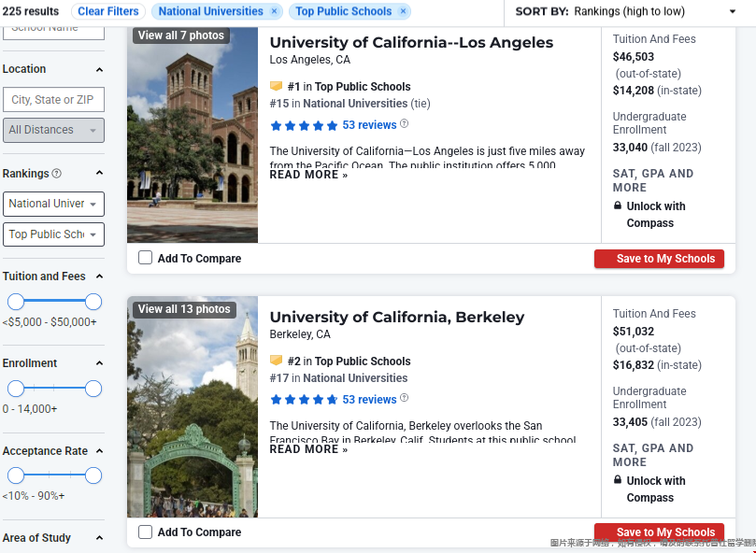Click the Acceptance Rate maximum slider handle
This screenshot has height=553, width=756.
pyautogui.click(x=93, y=475)
